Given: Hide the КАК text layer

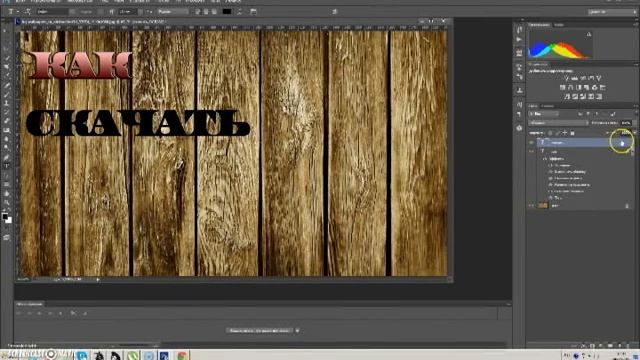Looking at the screenshot, I should click(531, 151).
